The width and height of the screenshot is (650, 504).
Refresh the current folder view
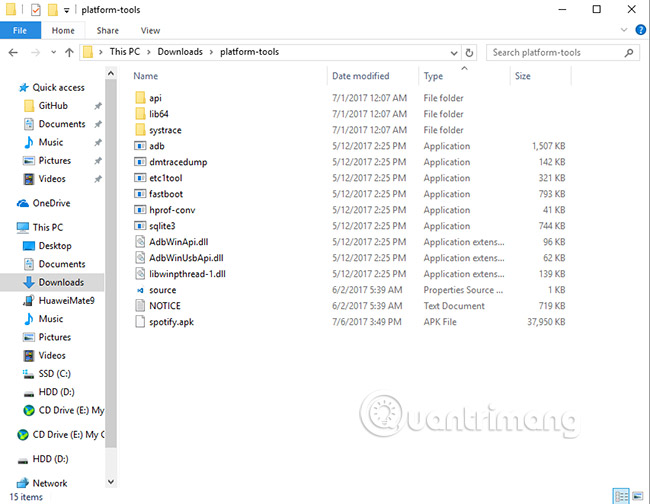469,53
